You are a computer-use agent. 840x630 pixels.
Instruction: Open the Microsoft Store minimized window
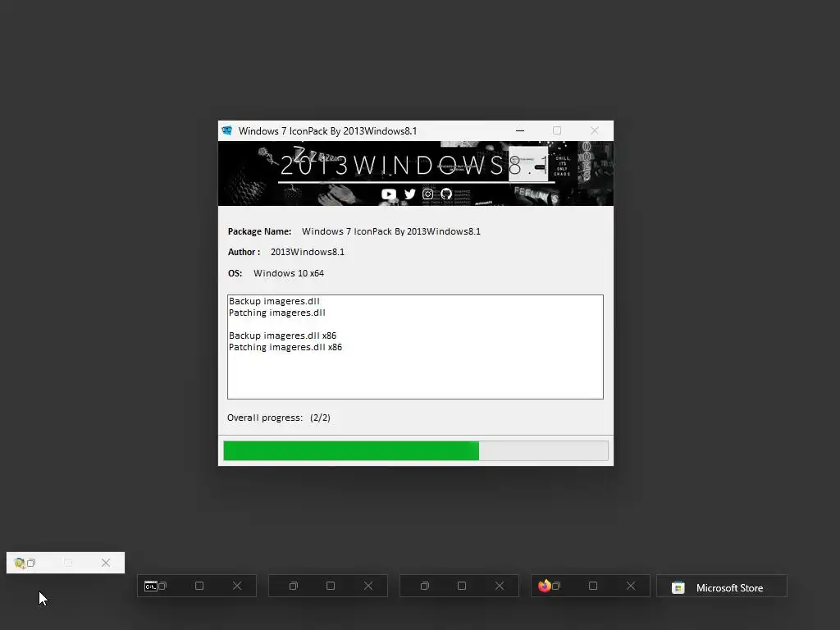722,586
